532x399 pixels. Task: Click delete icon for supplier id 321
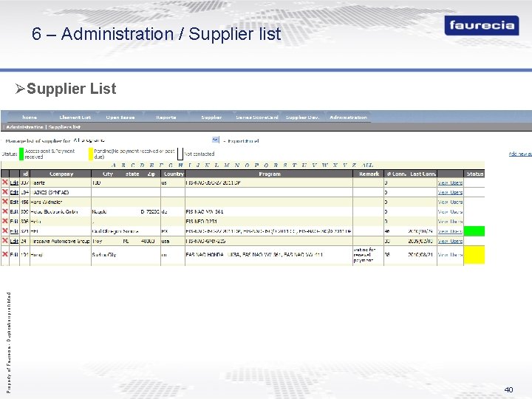(x=4, y=231)
